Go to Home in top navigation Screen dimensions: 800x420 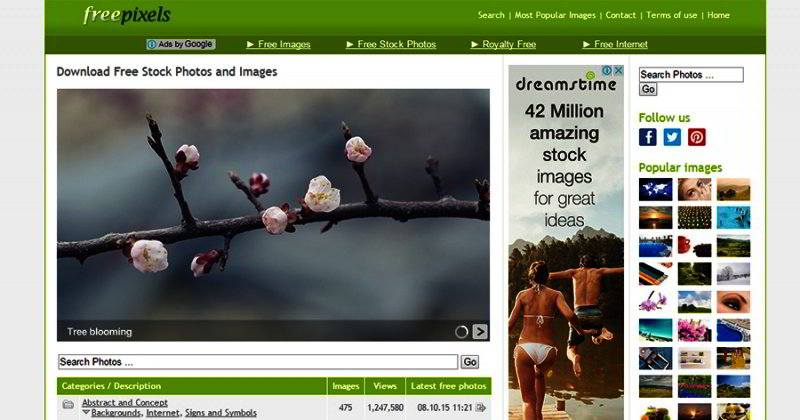point(718,15)
